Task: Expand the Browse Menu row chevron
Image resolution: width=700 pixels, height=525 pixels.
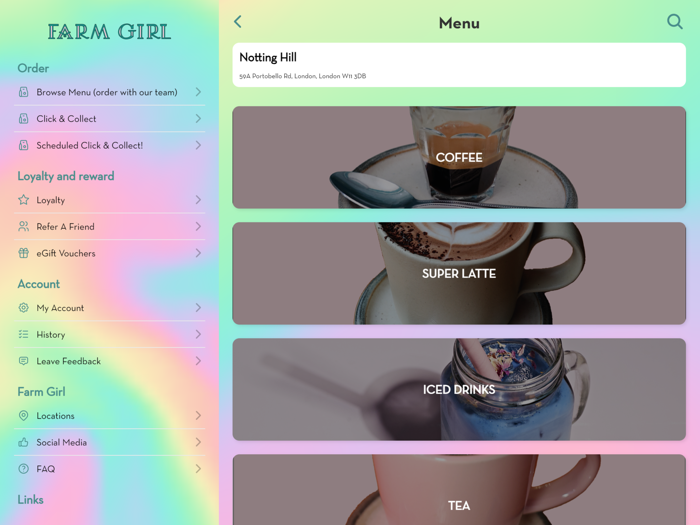Action: [x=198, y=92]
